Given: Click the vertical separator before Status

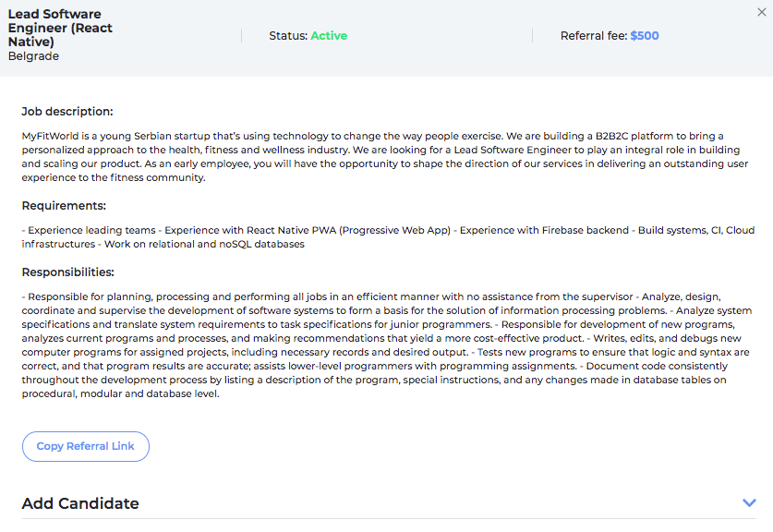Looking at the screenshot, I should [x=242, y=35].
